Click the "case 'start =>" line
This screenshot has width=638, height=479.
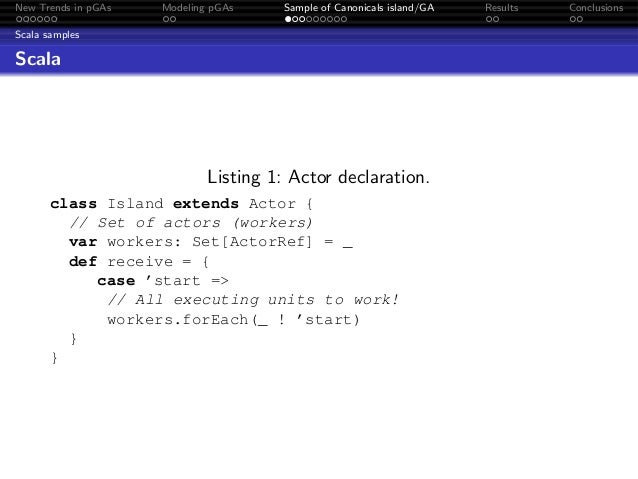point(163,281)
